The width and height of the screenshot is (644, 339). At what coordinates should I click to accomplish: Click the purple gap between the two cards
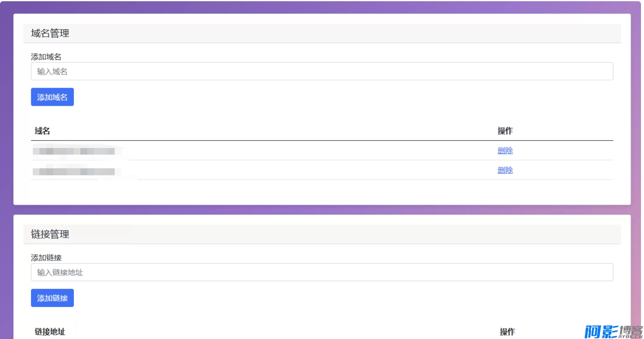coord(322,210)
